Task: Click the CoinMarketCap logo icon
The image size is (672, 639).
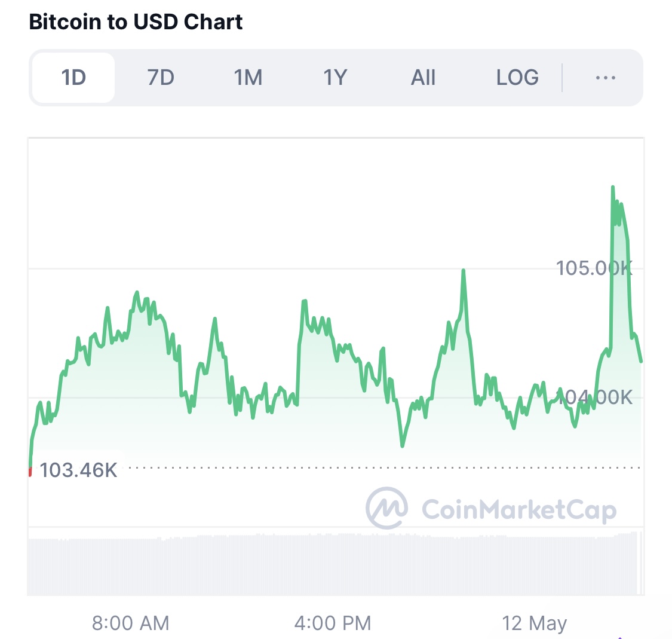Action: [x=386, y=507]
